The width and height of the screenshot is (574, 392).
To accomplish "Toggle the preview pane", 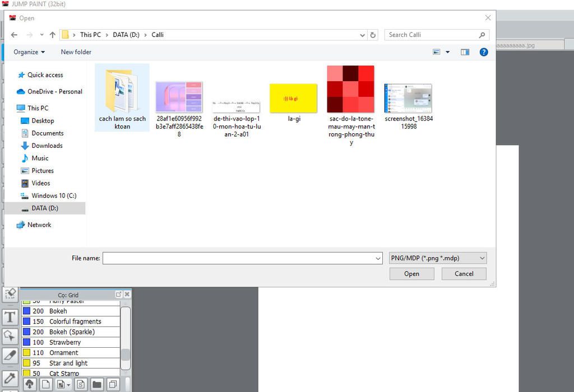I will [465, 52].
